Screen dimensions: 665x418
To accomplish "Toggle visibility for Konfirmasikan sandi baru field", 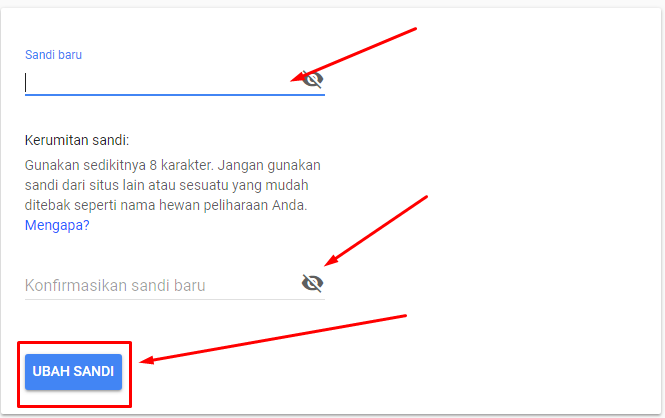I will 313,283.
